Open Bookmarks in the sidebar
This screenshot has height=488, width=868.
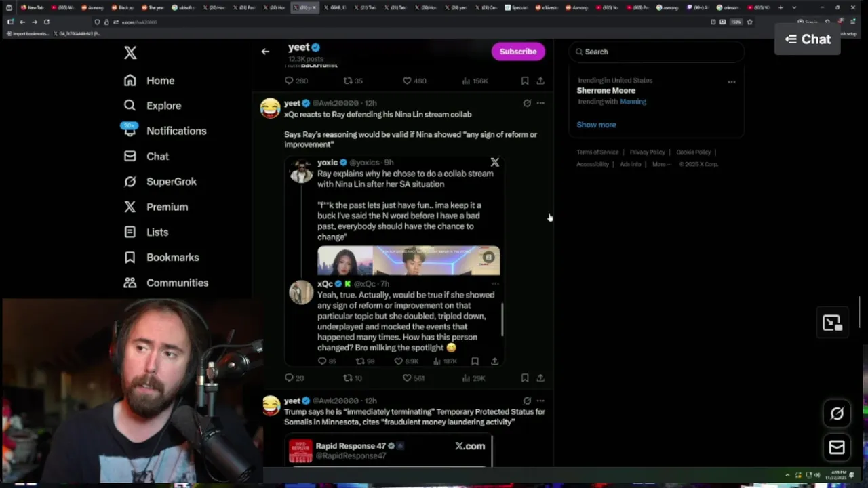coord(161,258)
